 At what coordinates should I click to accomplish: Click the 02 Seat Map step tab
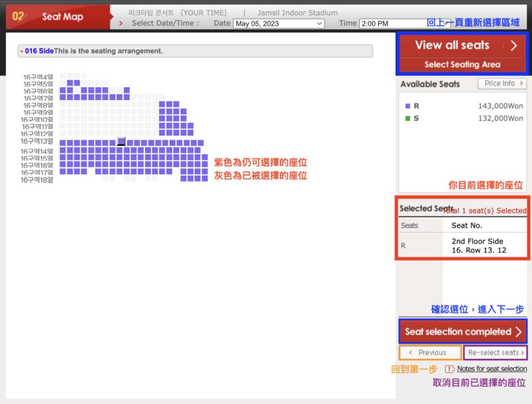57,17
